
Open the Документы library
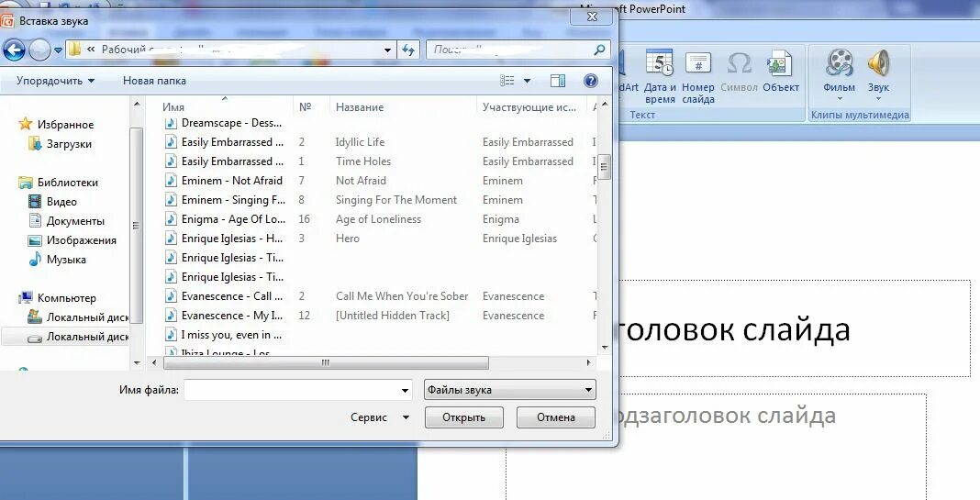tap(75, 221)
